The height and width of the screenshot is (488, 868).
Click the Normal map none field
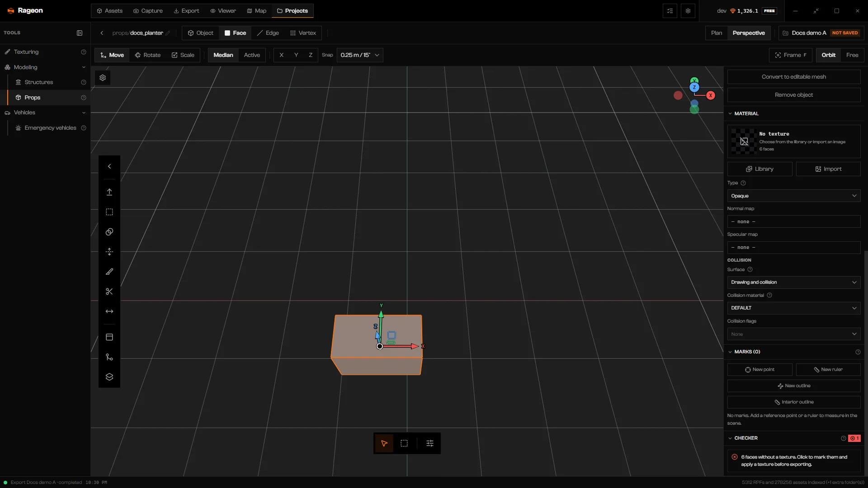tap(793, 222)
